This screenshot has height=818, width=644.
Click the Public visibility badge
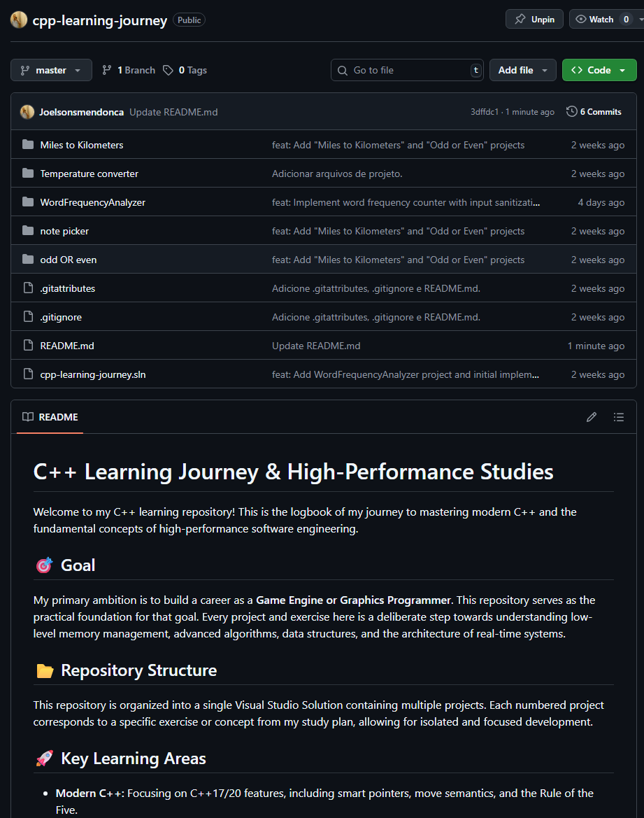pyautogui.click(x=189, y=20)
